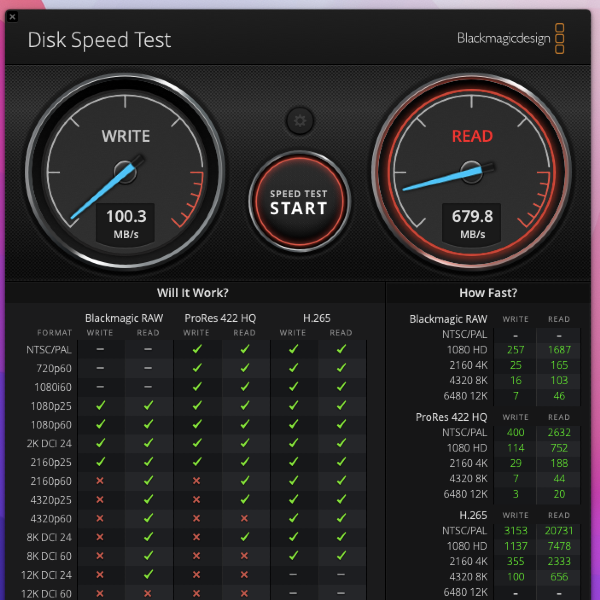Image resolution: width=600 pixels, height=600 pixels.
Task: Click the Write gauge needle
Action: [x=102, y=190]
